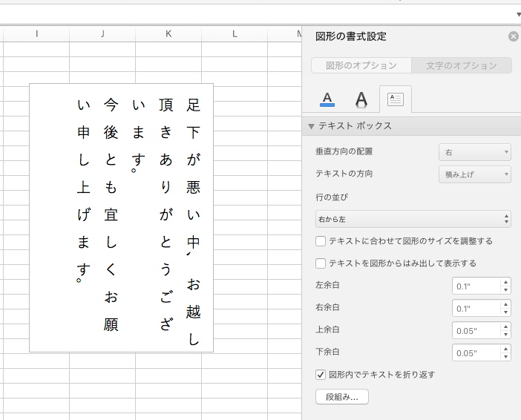This screenshot has height=420, width=521.
Task: Select the text effects icon tab
Action: [361, 99]
